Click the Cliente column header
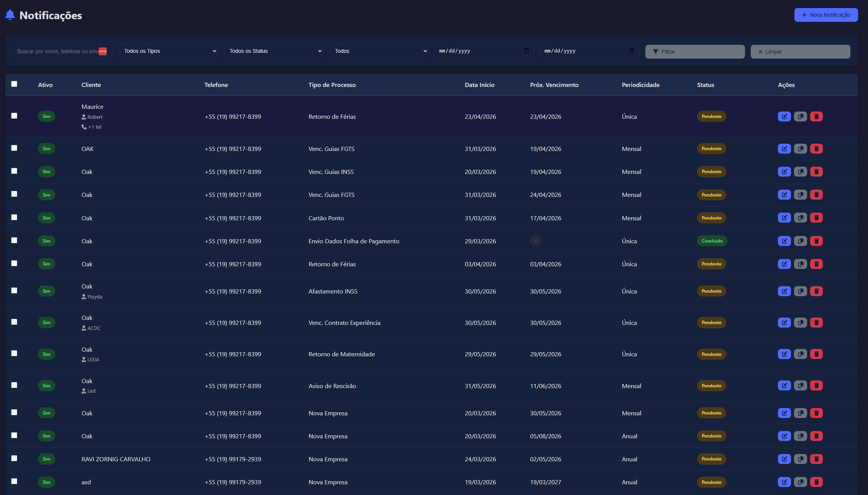868x495 pixels. [91, 85]
